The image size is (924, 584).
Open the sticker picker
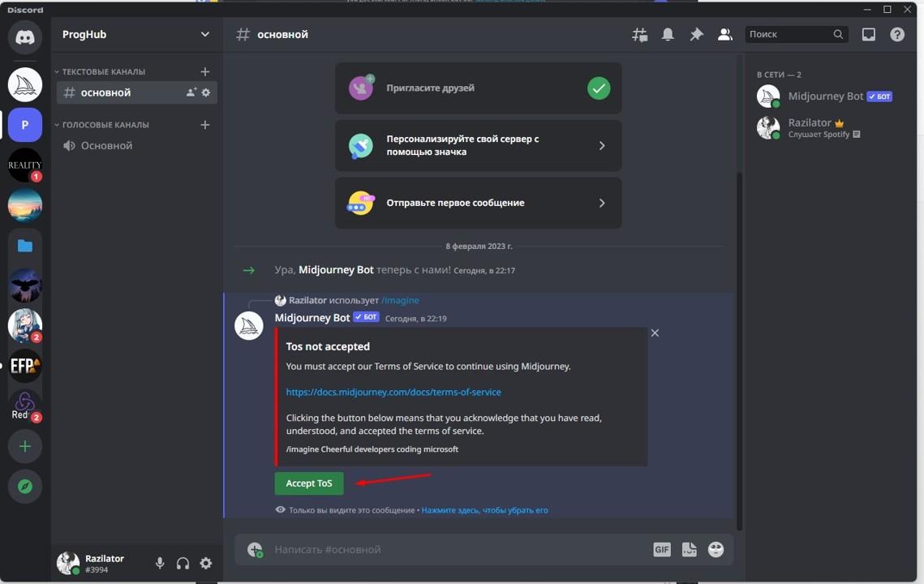tap(689, 550)
